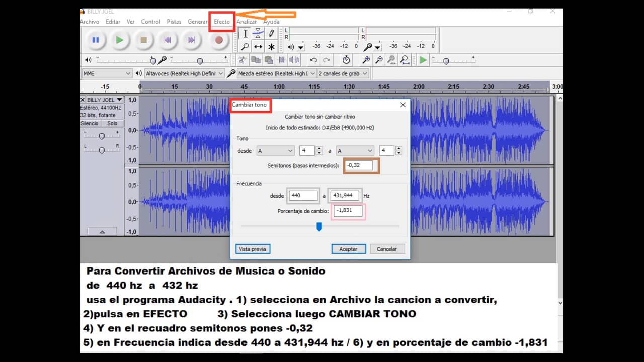
Task: Open the Mezcla estéreo recording device dropdown
Action: 277,73
